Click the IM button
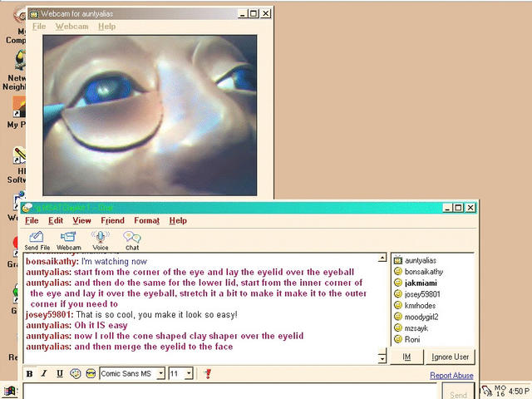The height and width of the screenshot is (399, 532). pyautogui.click(x=406, y=357)
